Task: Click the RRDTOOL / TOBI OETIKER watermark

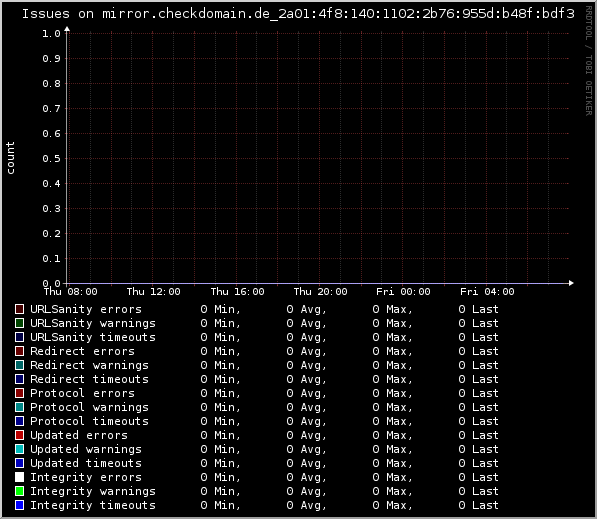Action: (589, 61)
